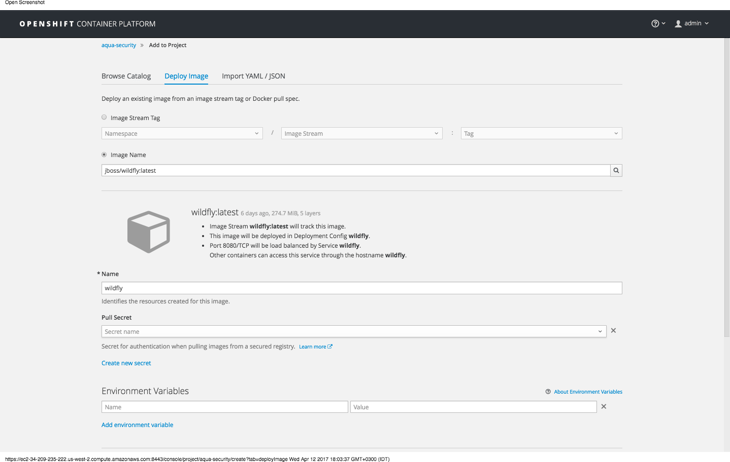
Task: Go to aqua-security project breadcrumb
Action: click(119, 45)
